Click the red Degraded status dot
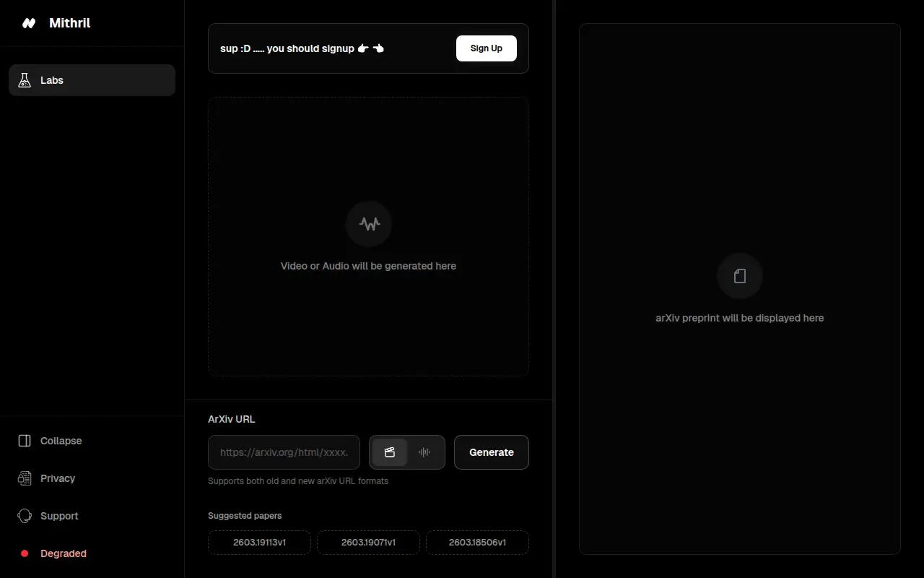This screenshot has width=924, height=578. point(25,553)
